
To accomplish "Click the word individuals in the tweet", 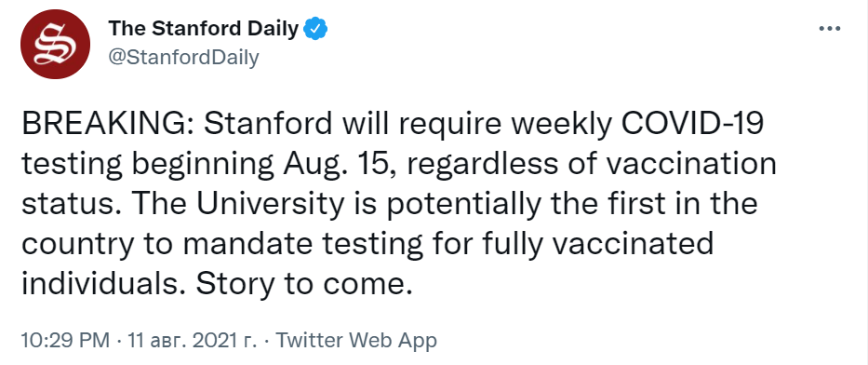I will tap(103, 285).
